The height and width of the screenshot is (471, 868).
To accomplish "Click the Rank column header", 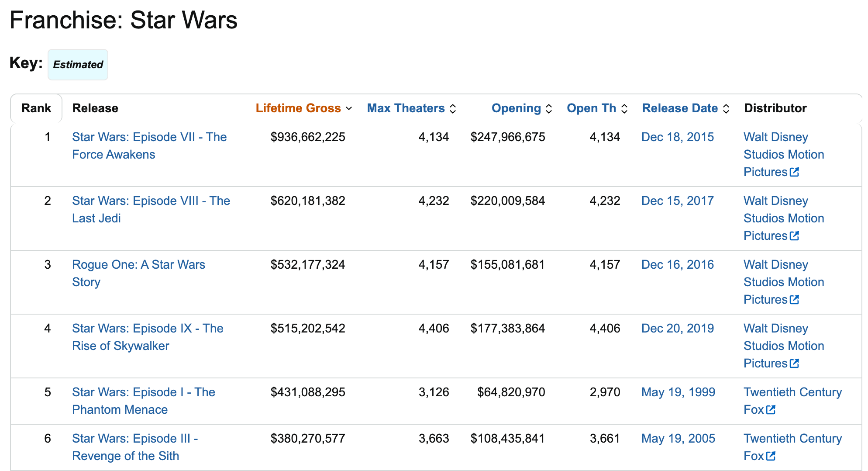I will [36, 108].
